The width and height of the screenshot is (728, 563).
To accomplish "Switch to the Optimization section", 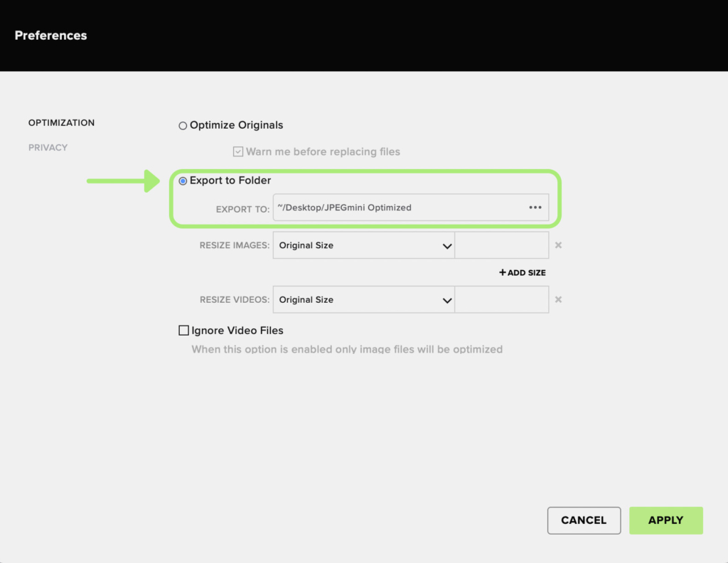I will 61,123.
